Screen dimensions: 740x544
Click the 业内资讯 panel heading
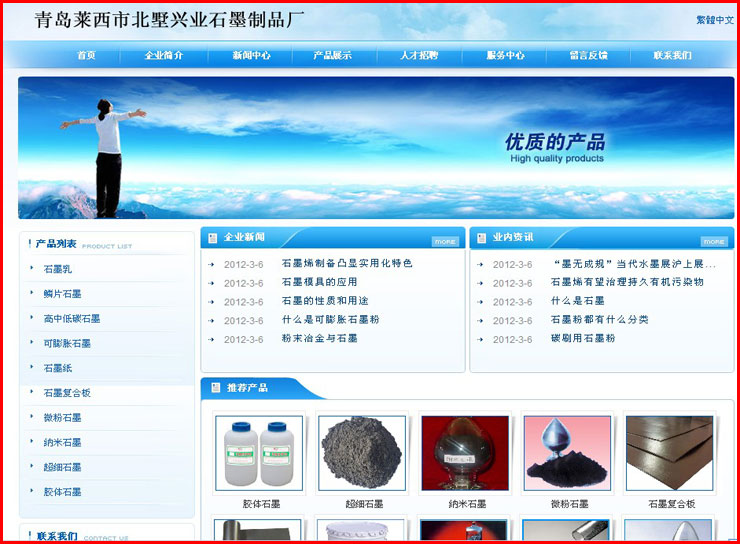point(513,237)
